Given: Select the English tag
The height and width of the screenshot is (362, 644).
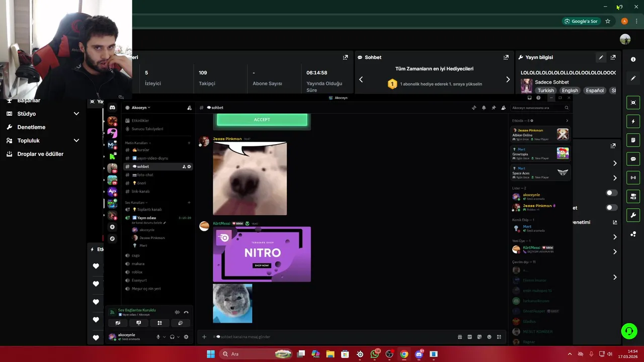Looking at the screenshot, I should [570, 90].
